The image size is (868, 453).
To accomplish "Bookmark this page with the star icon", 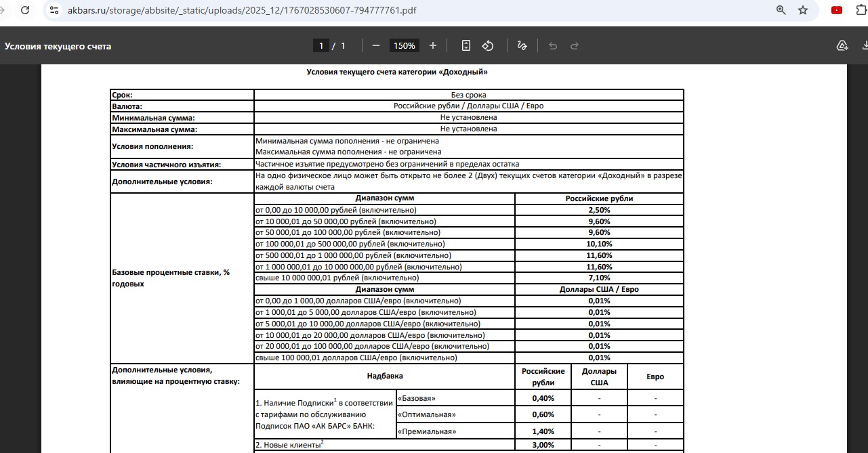I will tap(803, 10).
